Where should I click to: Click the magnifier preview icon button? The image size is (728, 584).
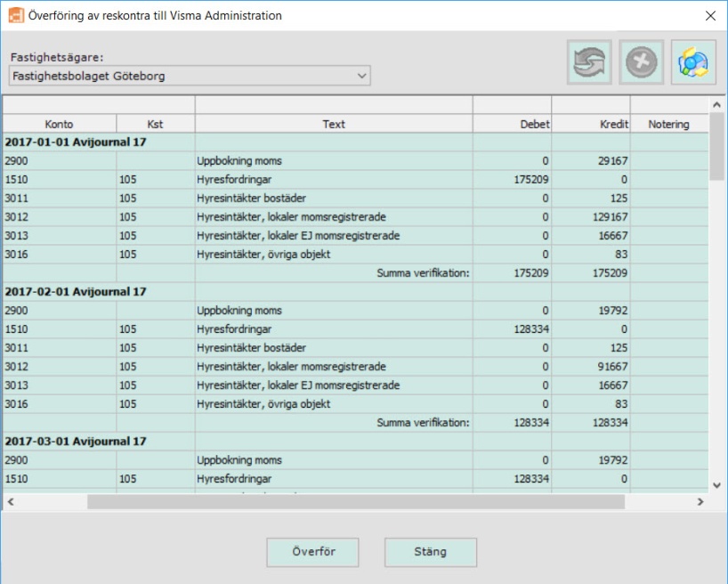pos(693,62)
